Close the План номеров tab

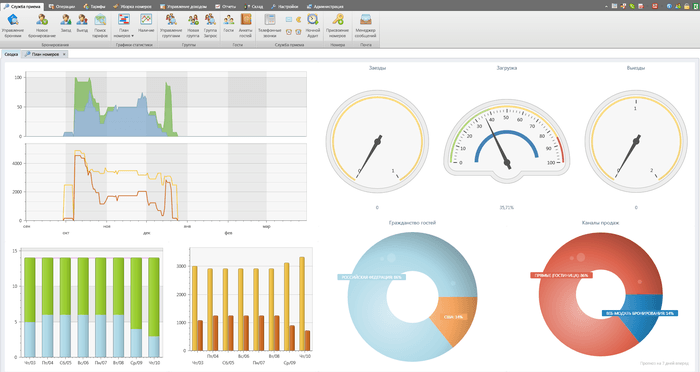pos(64,54)
